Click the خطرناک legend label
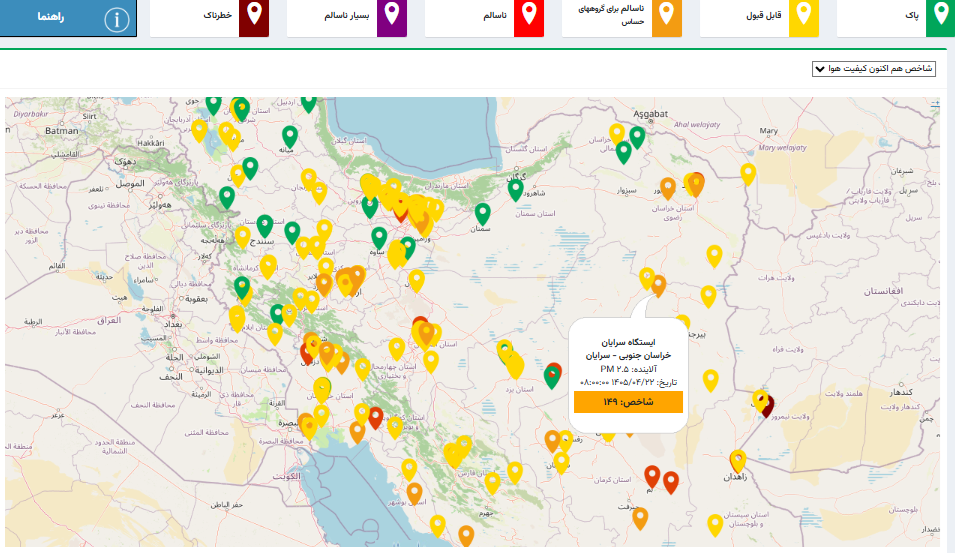This screenshot has width=955, height=553. (x=217, y=15)
